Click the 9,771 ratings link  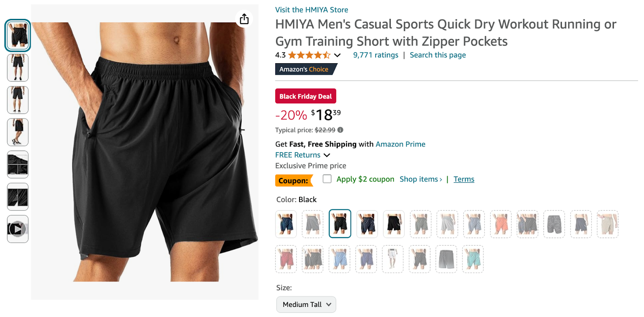coord(375,55)
